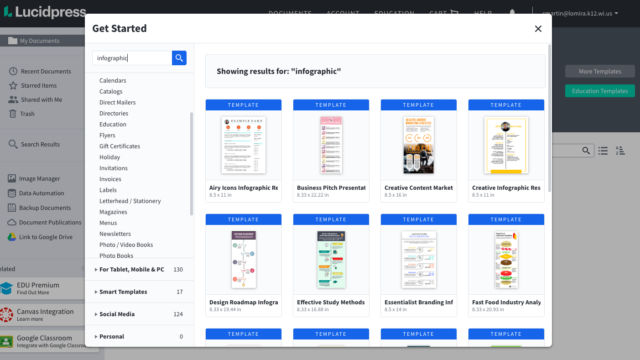Select the Menus category

(x=108, y=223)
